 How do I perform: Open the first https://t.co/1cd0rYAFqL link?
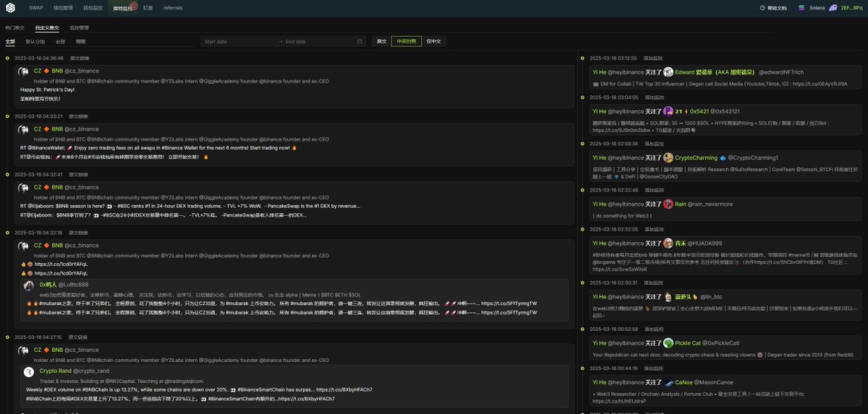tap(61, 264)
